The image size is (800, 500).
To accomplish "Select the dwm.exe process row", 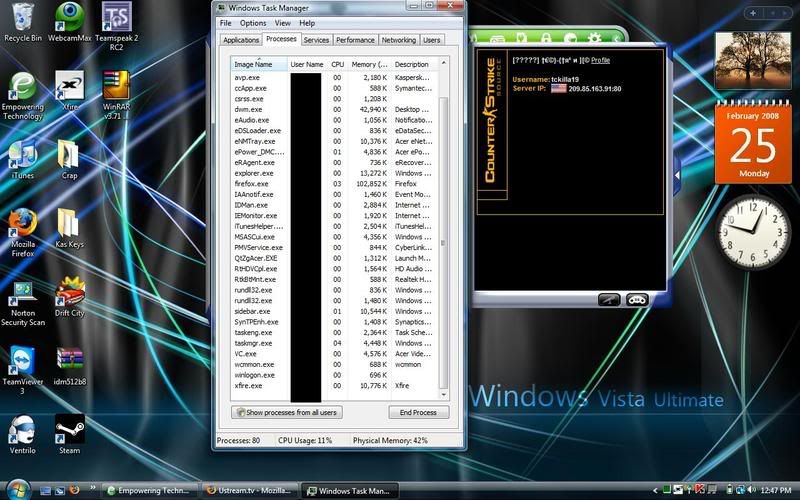I will (334, 109).
